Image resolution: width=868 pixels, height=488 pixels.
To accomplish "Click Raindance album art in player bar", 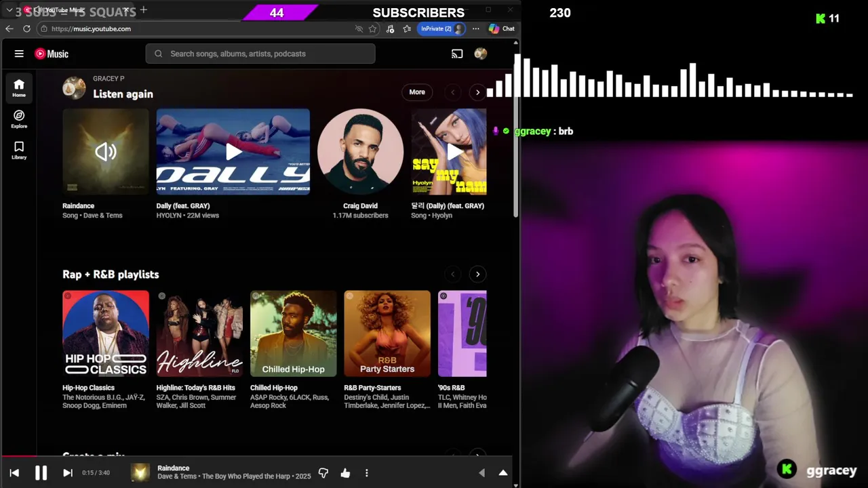I will tap(140, 472).
